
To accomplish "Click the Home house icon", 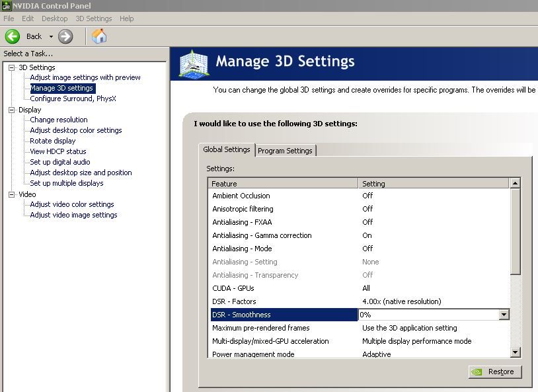I will [99, 36].
